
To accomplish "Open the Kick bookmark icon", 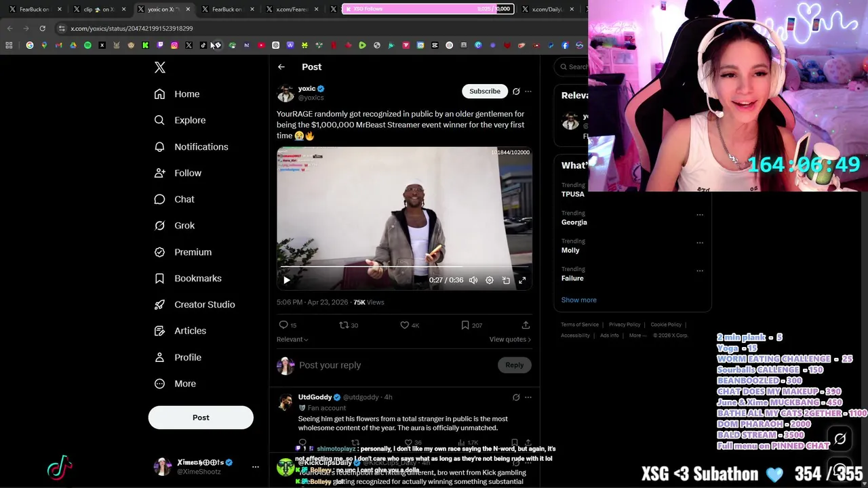I will 145,45.
